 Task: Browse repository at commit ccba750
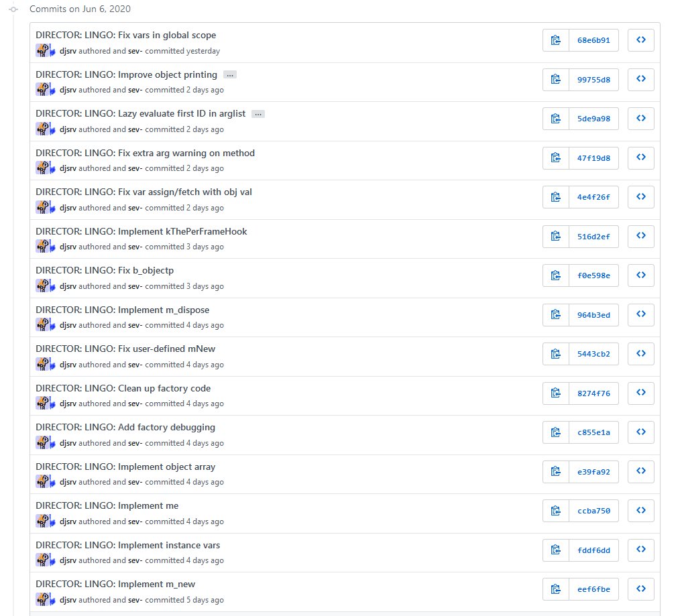(641, 511)
